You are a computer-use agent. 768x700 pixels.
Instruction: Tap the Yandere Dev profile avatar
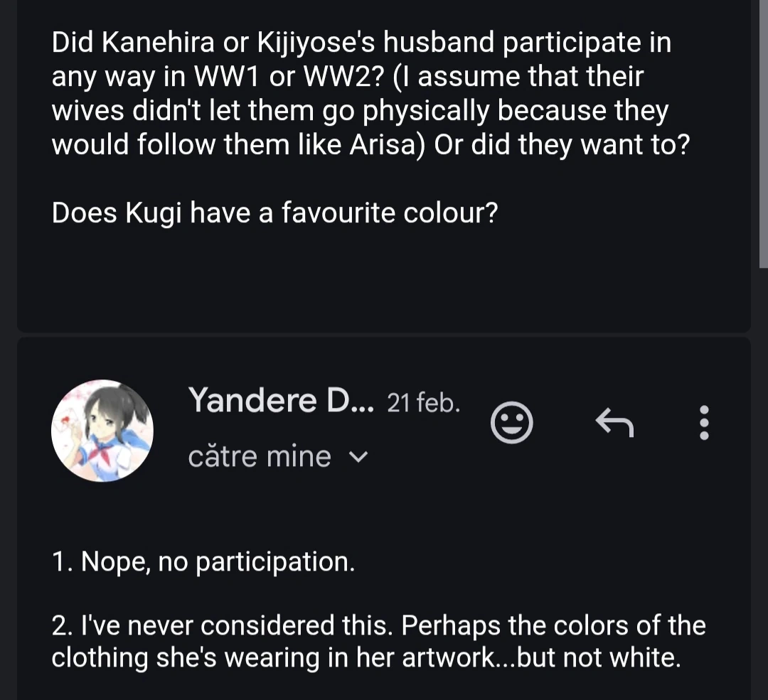point(102,431)
